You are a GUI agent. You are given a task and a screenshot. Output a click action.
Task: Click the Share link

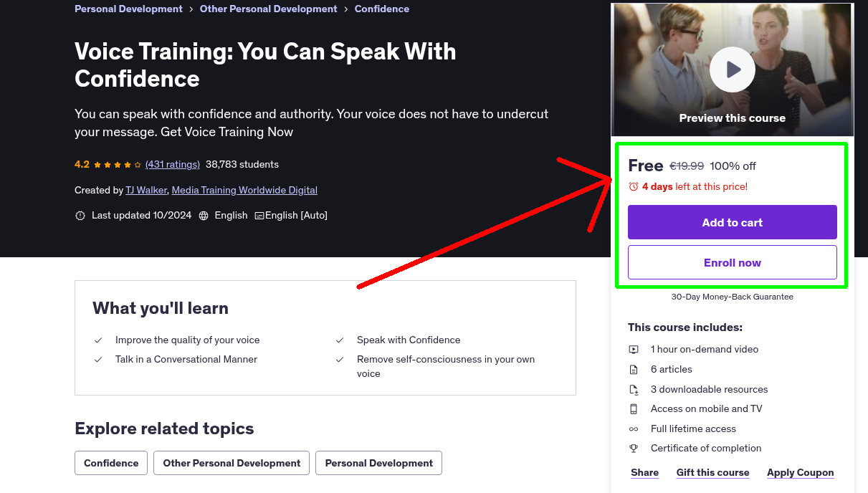[644, 473]
